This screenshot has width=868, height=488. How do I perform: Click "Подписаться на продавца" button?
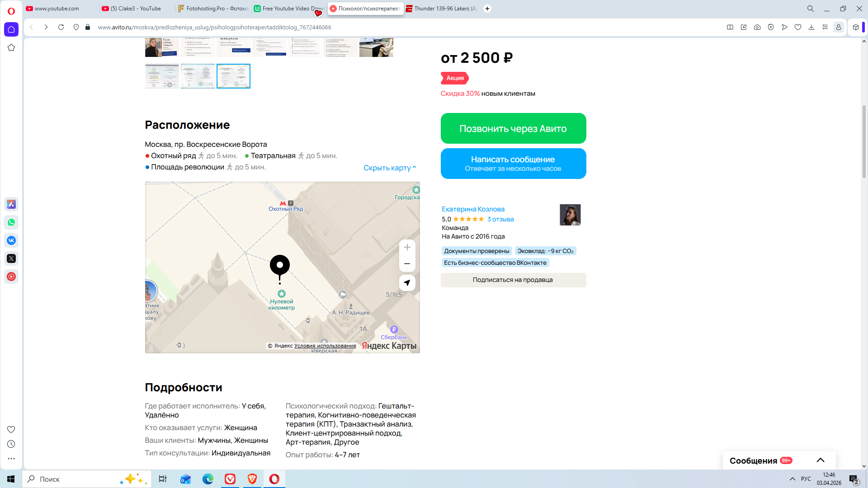pyautogui.click(x=513, y=280)
